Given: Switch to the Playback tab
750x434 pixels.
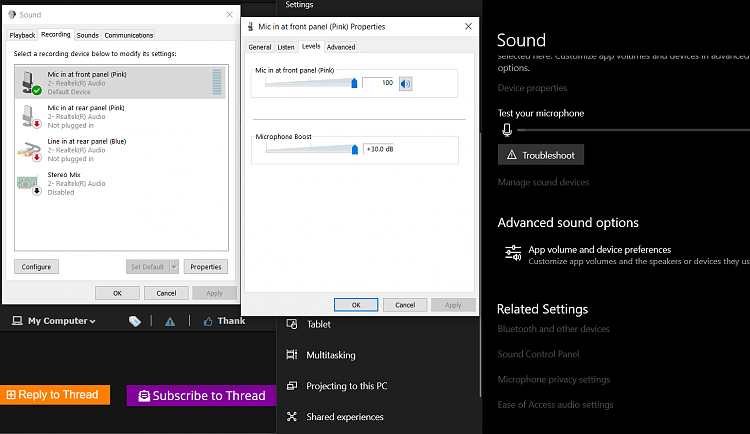Looking at the screenshot, I should coord(22,35).
